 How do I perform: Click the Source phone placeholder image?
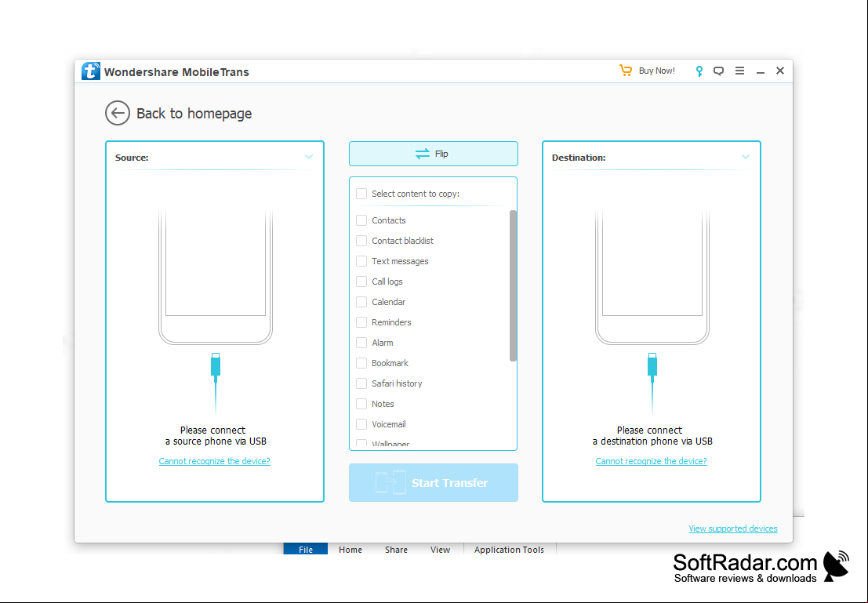(x=216, y=277)
